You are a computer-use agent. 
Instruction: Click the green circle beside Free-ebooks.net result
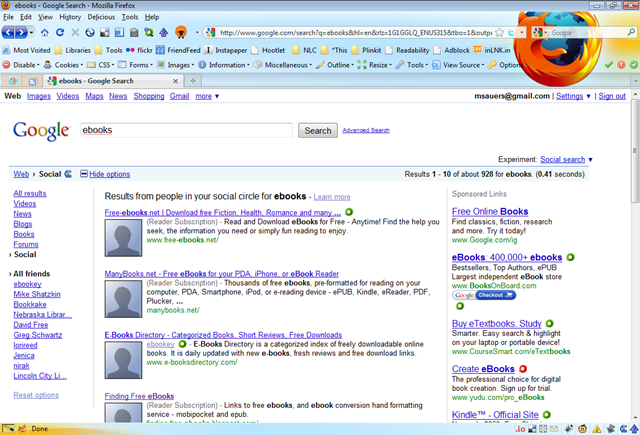(349, 212)
